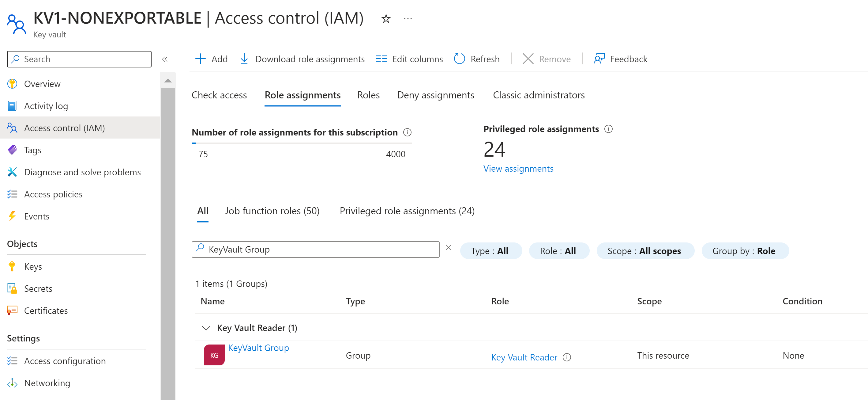Viewport: 868px width, 400px height.
Task: Open the Type: All filter
Action: [x=491, y=251]
